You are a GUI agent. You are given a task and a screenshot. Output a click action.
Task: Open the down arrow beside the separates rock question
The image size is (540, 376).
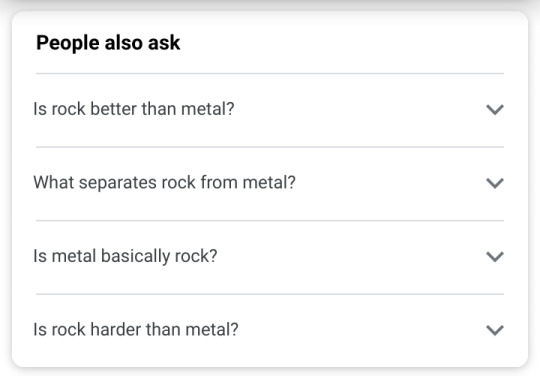495,183
